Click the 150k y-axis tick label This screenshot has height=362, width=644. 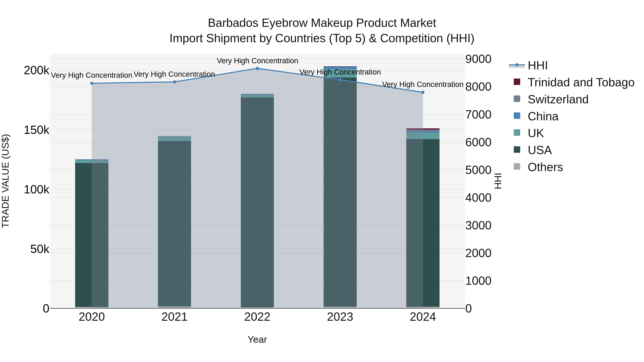(x=36, y=130)
